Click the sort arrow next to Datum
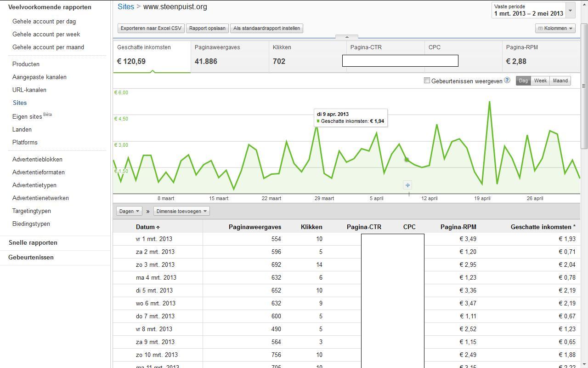 click(x=158, y=227)
